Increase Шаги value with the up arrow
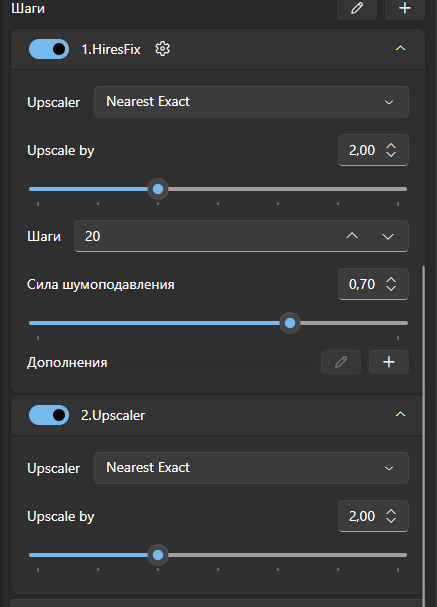This screenshot has height=607, width=437. (x=352, y=236)
